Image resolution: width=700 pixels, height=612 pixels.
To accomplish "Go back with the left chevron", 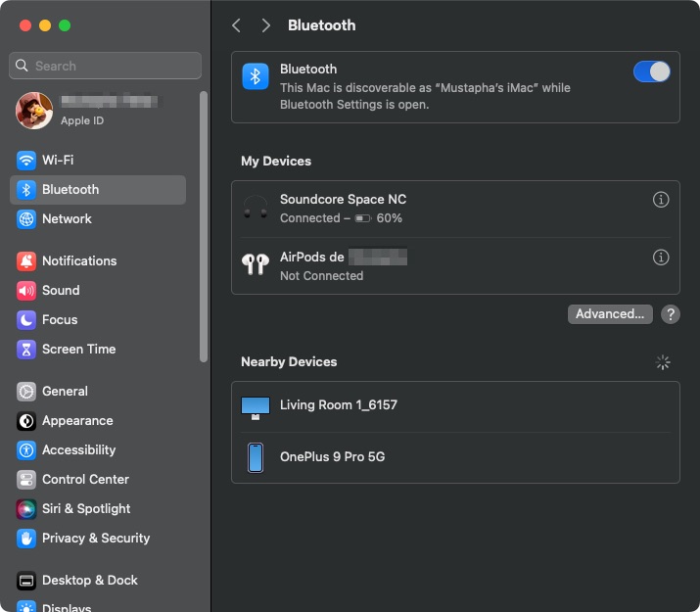I will point(236,25).
